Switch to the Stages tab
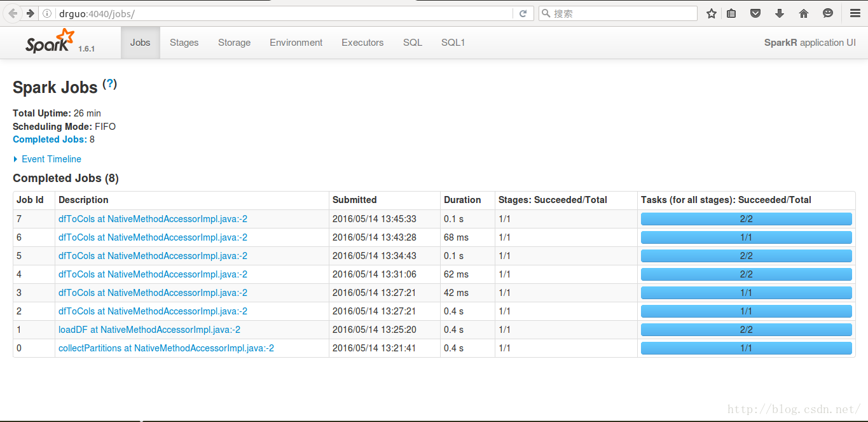The height and width of the screenshot is (422, 868). [184, 43]
